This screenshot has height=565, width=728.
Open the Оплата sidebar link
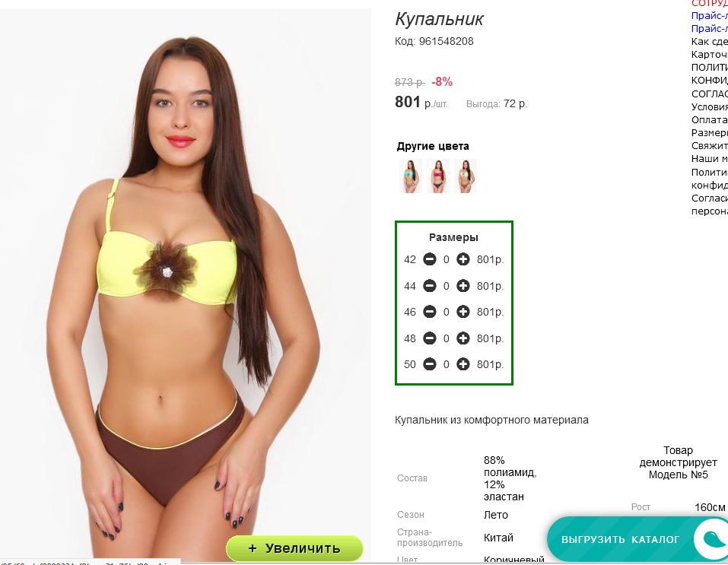(710, 120)
